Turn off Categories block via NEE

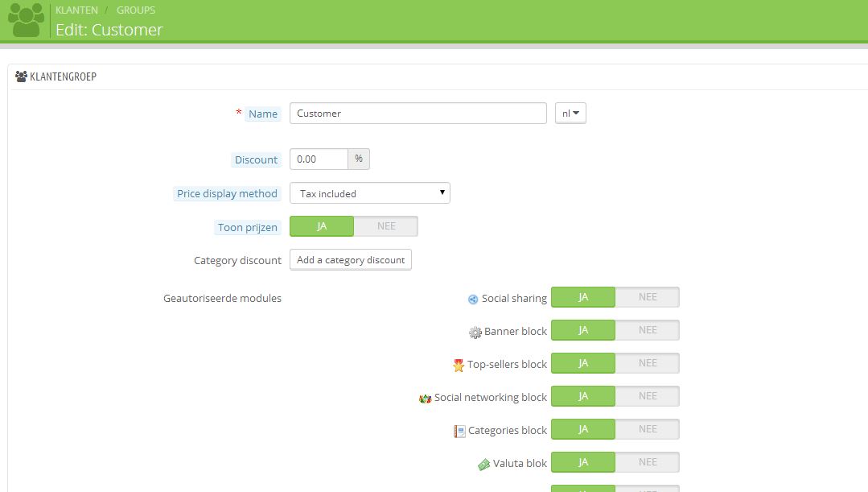click(647, 429)
